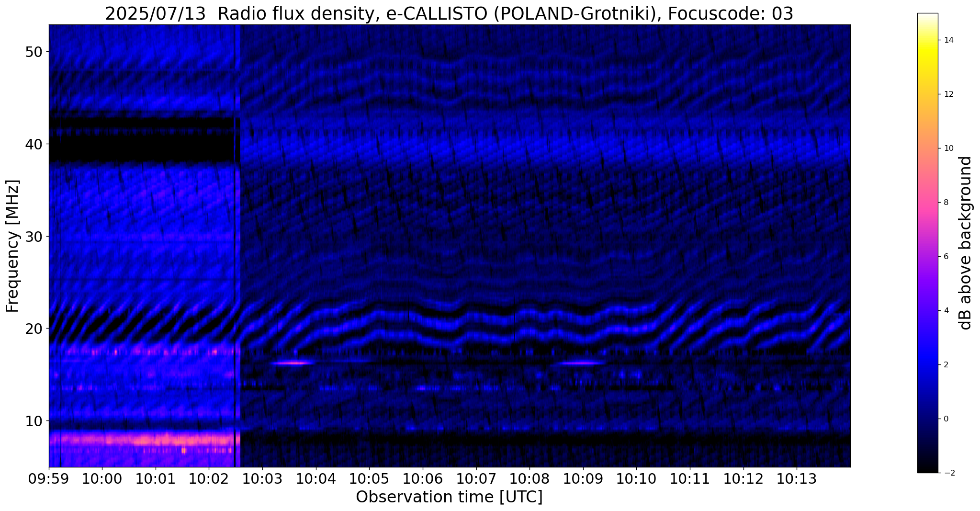The image size is (980, 511).
Task: Click the bright orange band near 8 MHz before 10:02
Action: coord(144,439)
